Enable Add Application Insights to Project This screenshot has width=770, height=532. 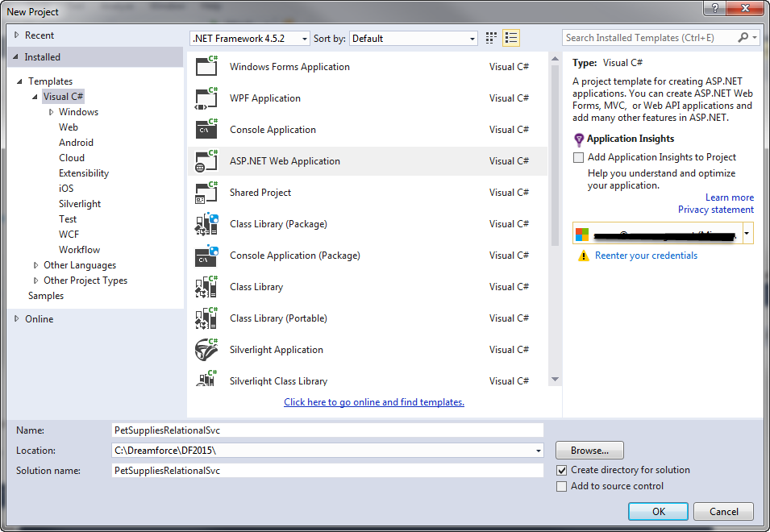point(578,157)
